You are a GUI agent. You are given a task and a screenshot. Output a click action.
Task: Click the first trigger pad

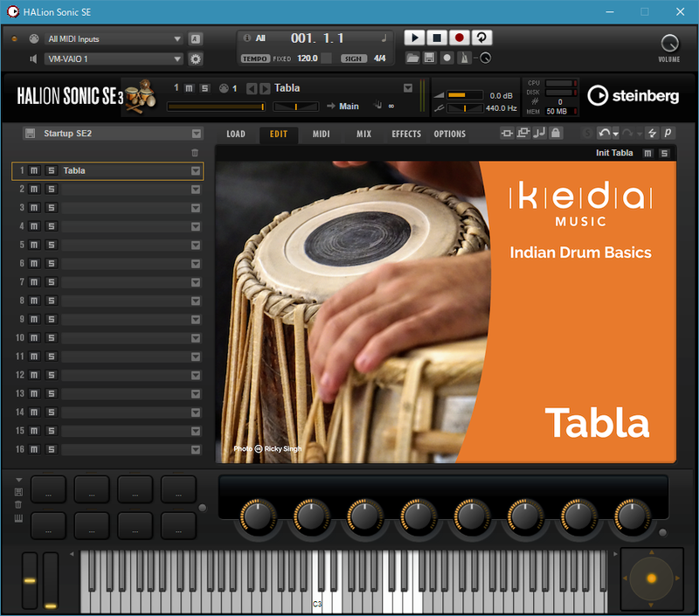pos(49,489)
